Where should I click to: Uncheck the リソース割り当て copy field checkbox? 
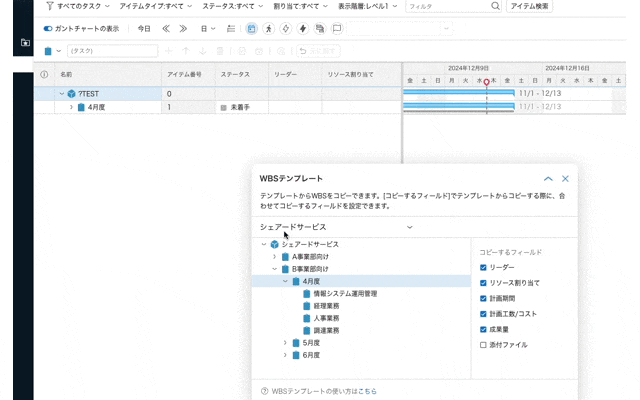click(x=483, y=283)
